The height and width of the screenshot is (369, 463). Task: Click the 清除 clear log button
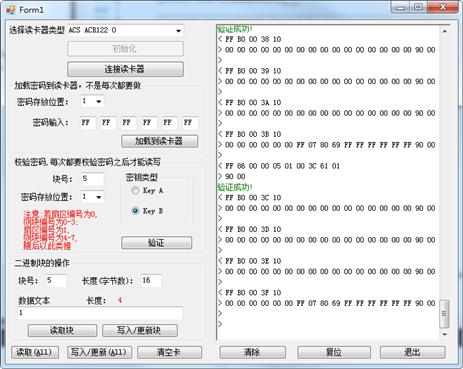click(253, 352)
